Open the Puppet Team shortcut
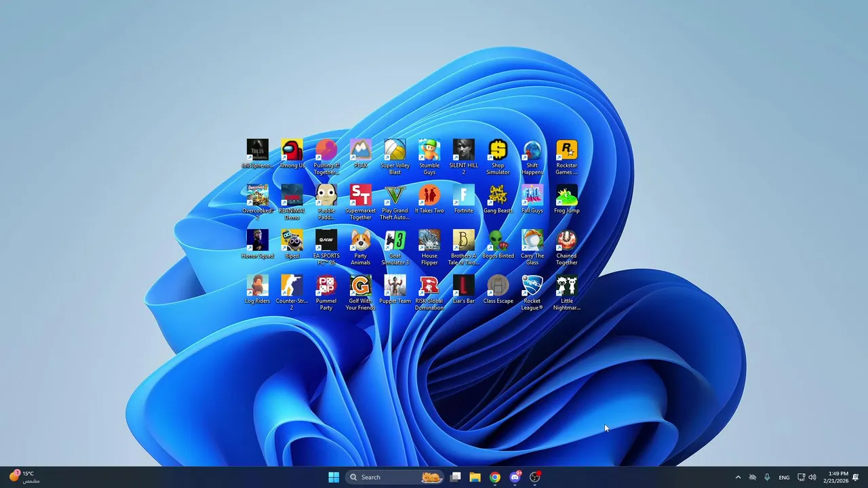This screenshot has height=488, width=868. [x=395, y=289]
